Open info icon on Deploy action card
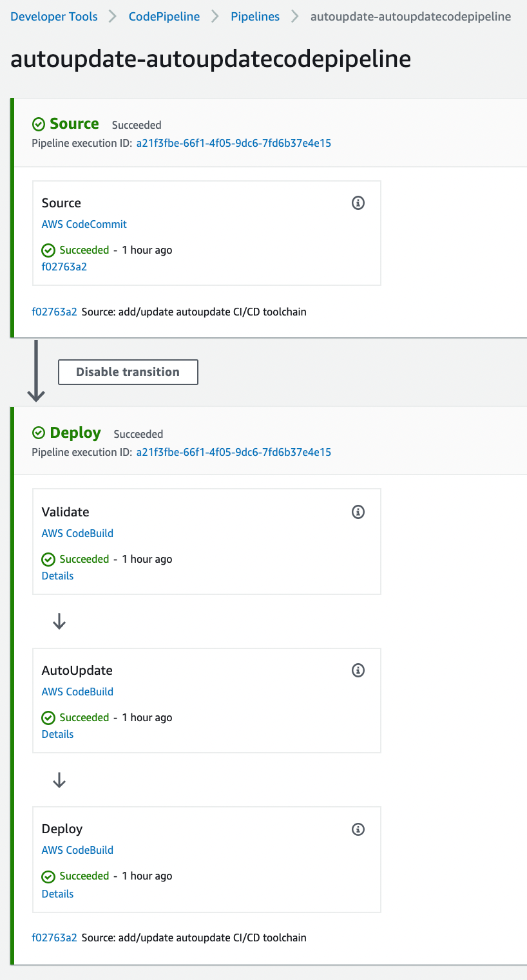527x980 pixels. [358, 829]
